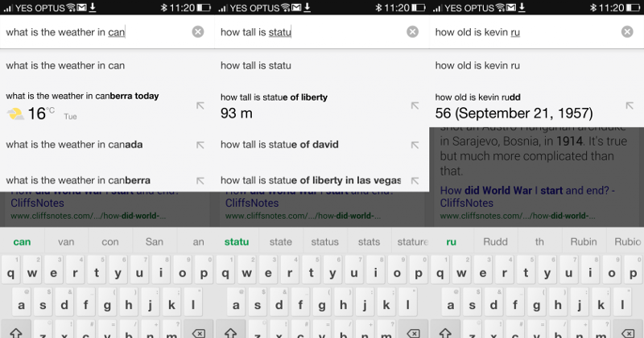Choose keyboard suggestion "San"
Screen dimensions: 644x338
[154, 241]
